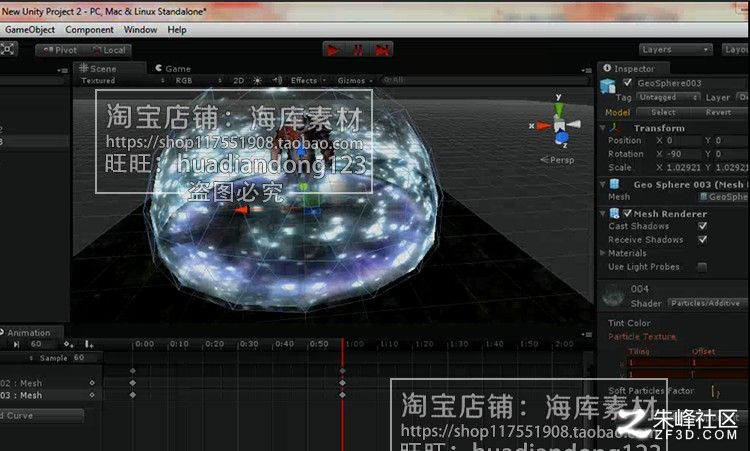
Task: Click the white cone on scene gizmo
Action: click(x=574, y=125)
